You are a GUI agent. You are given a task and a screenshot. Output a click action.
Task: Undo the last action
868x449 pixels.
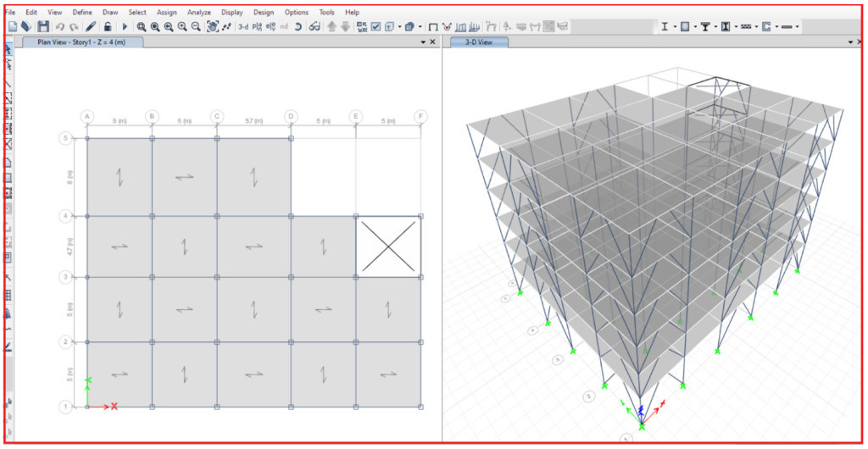pyautogui.click(x=60, y=26)
